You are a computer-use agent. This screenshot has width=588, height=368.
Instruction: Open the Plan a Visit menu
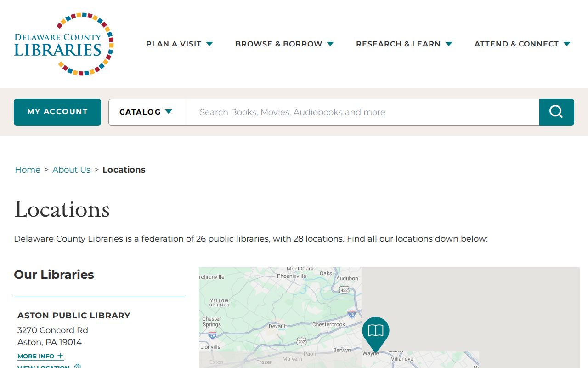[x=180, y=44]
